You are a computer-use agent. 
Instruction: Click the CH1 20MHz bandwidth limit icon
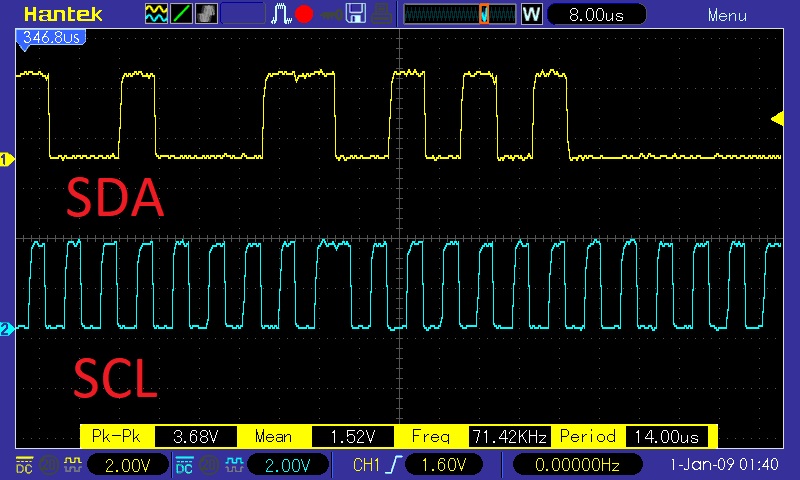click(49, 465)
